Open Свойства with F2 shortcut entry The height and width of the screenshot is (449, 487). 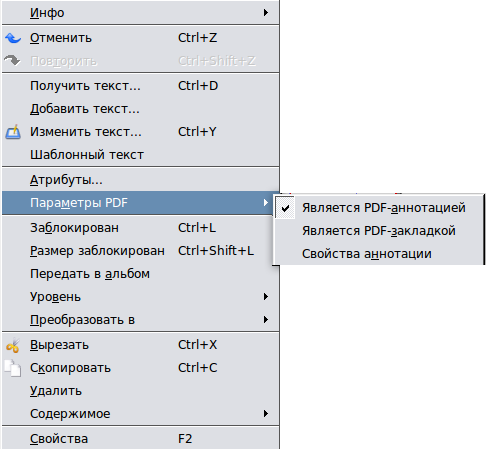(x=140, y=439)
